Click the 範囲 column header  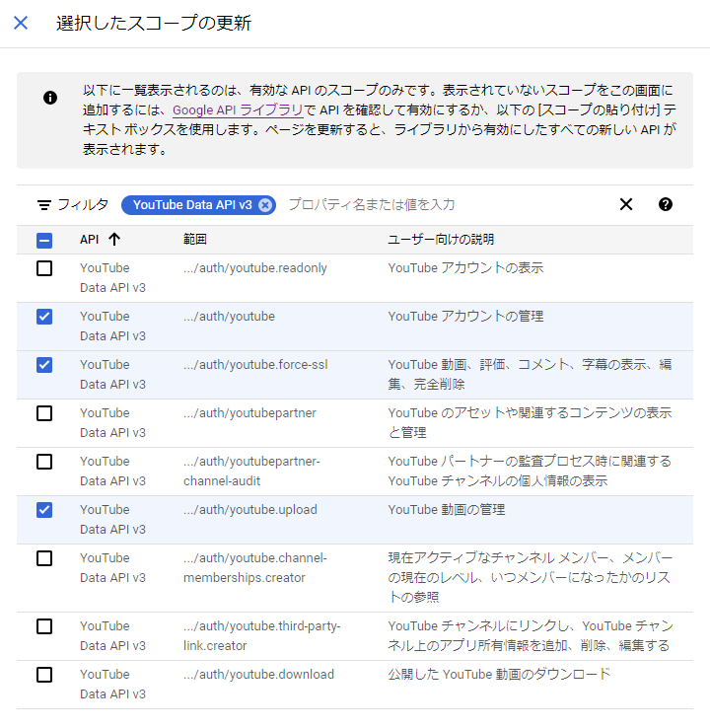click(195, 239)
